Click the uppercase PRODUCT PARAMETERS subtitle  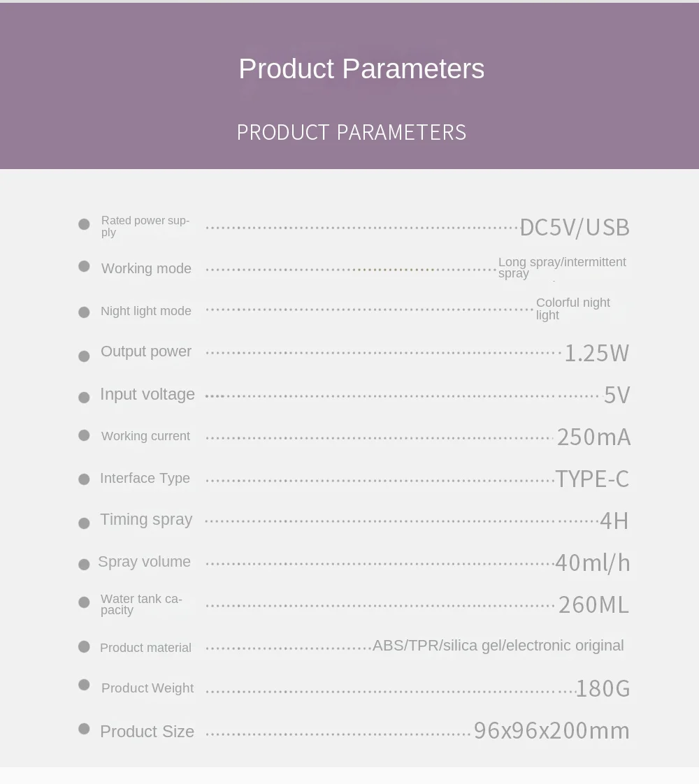point(352,132)
